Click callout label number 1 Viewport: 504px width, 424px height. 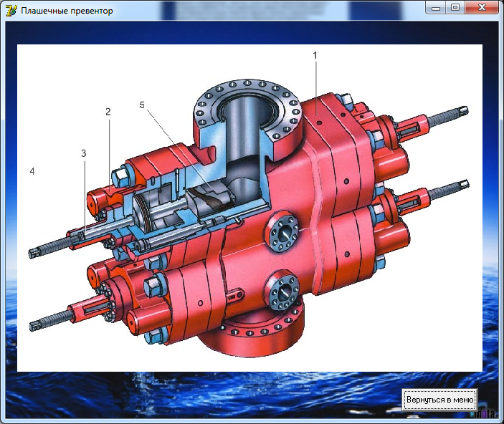(x=315, y=55)
